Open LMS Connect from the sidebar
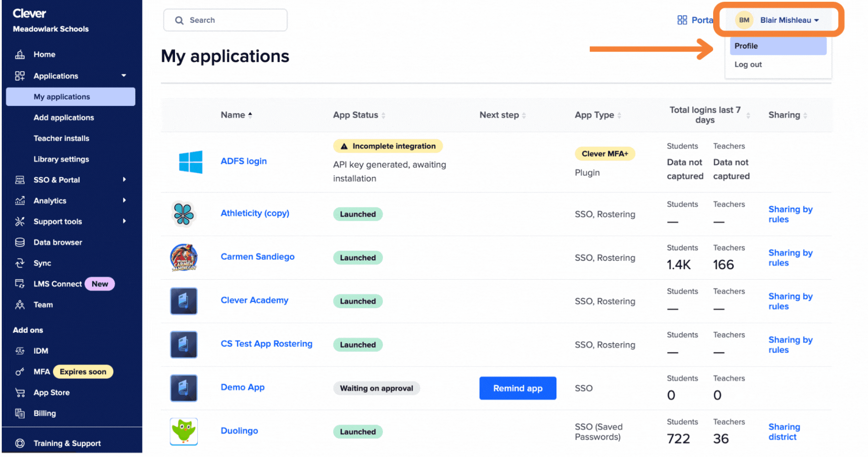The height and width of the screenshot is (457, 868). [x=57, y=283]
